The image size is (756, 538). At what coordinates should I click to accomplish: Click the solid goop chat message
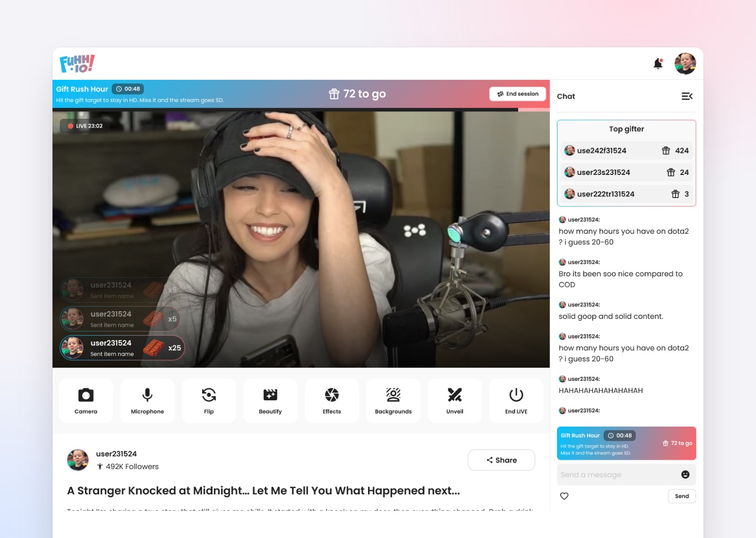pyautogui.click(x=611, y=316)
